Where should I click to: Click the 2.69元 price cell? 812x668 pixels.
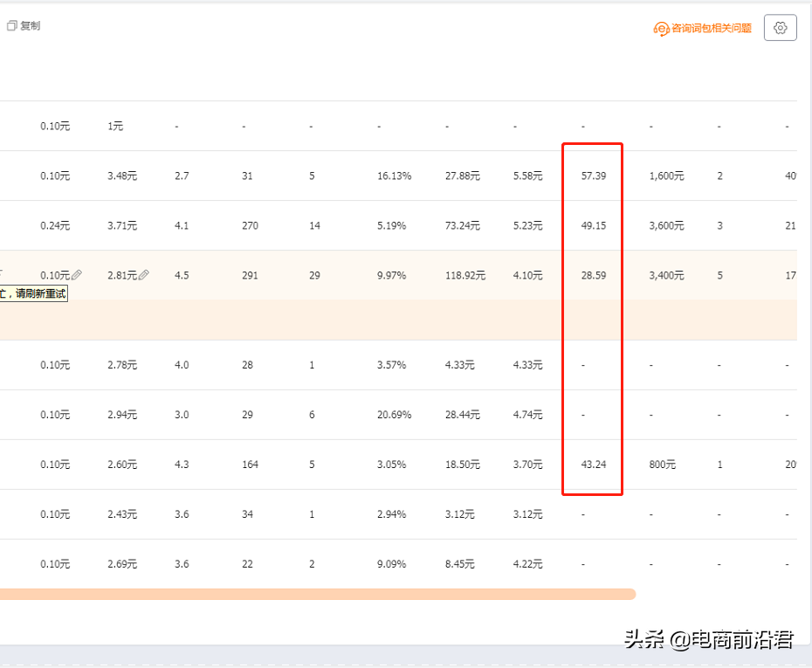click(122, 564)
